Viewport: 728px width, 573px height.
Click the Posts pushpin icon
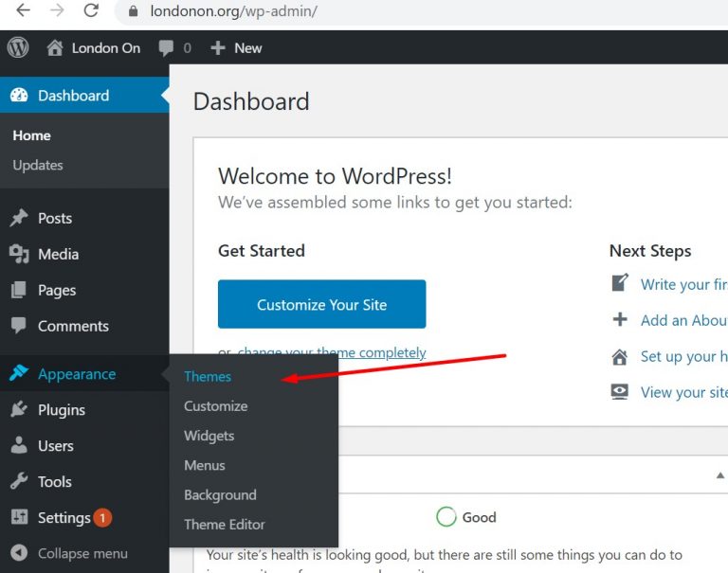pyautogui.click(x=19, y=218)
